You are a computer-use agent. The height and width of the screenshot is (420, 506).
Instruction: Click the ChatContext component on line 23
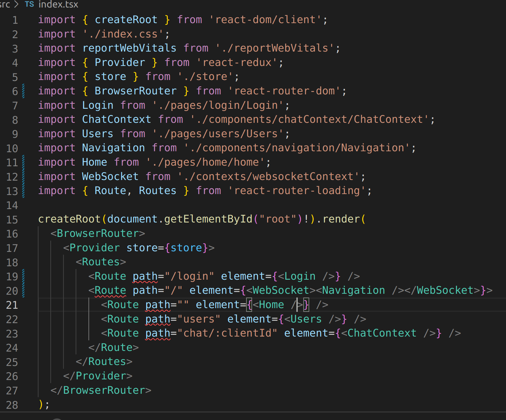(x=382, y=333)
